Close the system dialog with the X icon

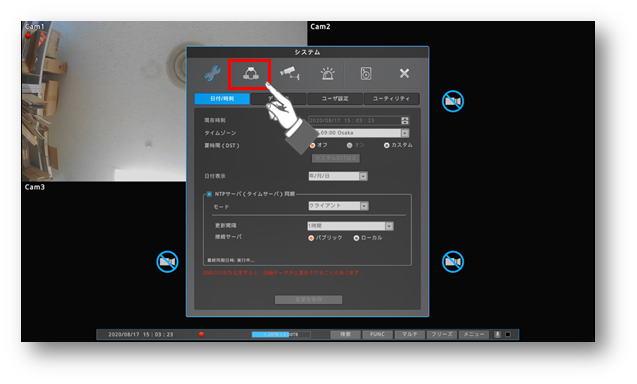pos(404,73)
